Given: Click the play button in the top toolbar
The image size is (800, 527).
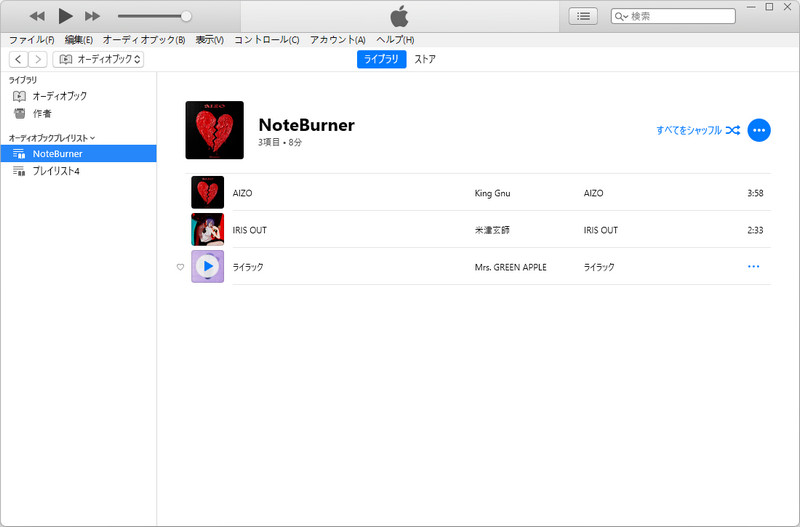Looking at the screenshot, I should [65, 16].
